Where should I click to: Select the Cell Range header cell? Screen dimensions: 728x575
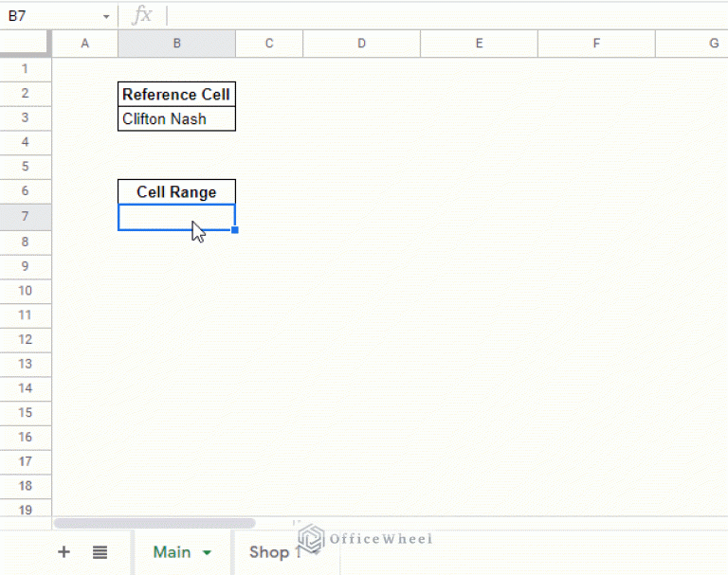[176, 192]
